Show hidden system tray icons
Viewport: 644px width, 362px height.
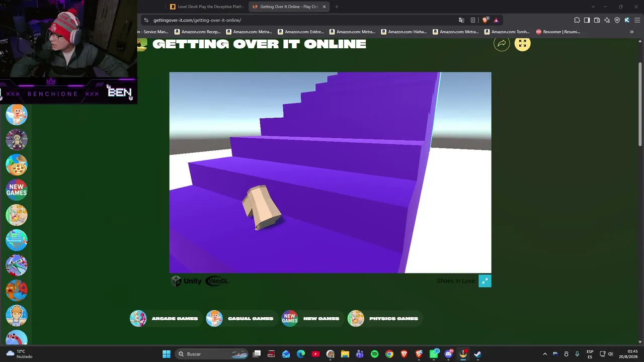[545, 354]
